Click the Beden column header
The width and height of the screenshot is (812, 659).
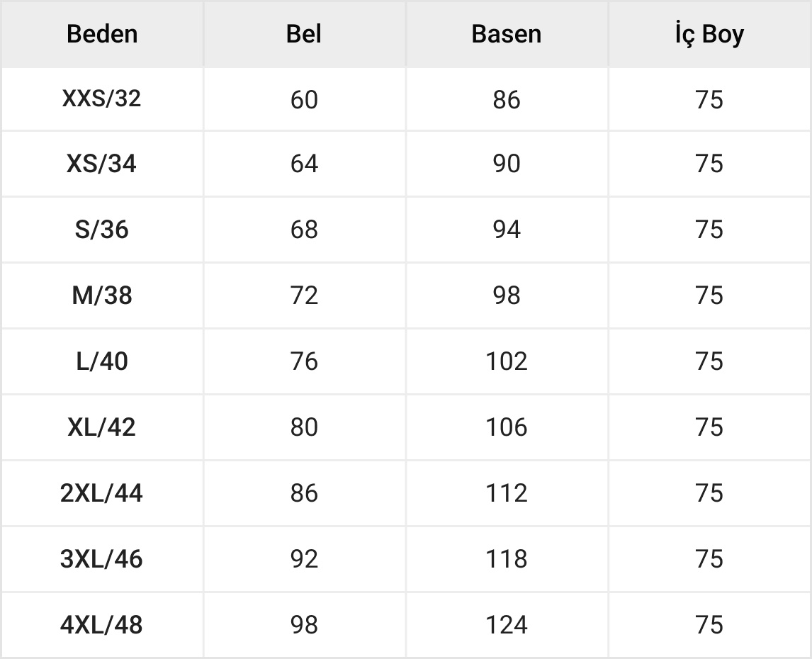[102, 34]
